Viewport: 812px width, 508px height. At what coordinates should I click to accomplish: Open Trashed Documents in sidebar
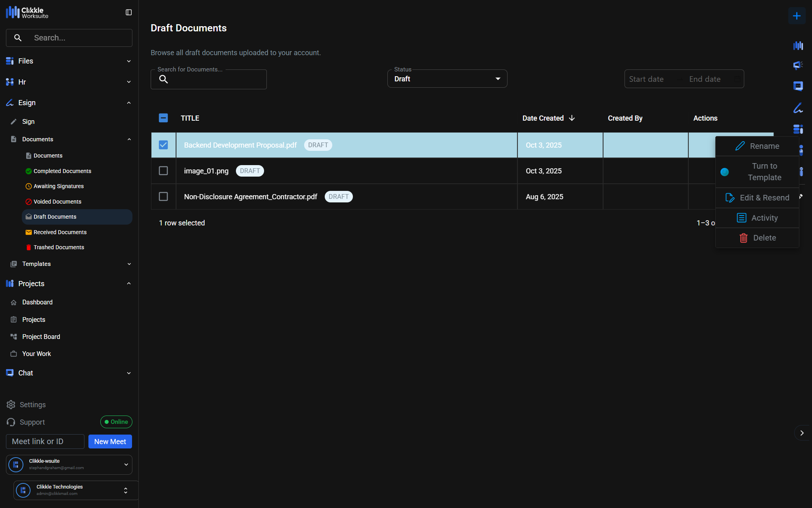tap(59, 247)
